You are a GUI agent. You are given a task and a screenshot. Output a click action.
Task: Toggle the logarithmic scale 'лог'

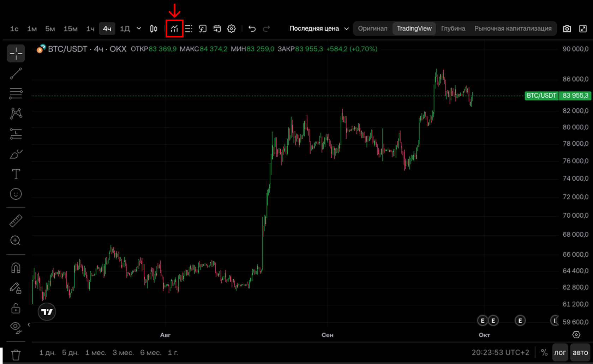click(x=560, y=352)
